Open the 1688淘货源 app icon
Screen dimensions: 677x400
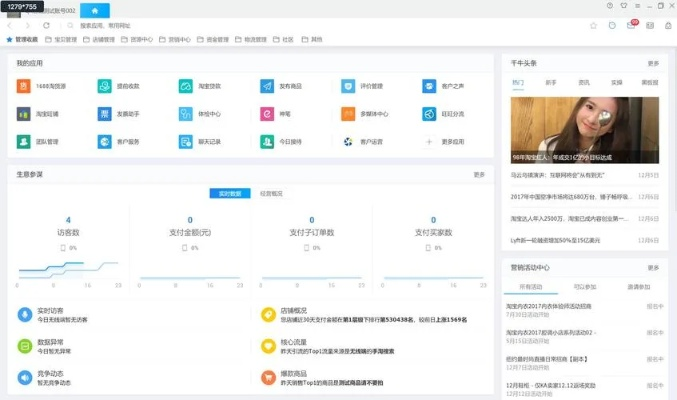click(23, 87)
